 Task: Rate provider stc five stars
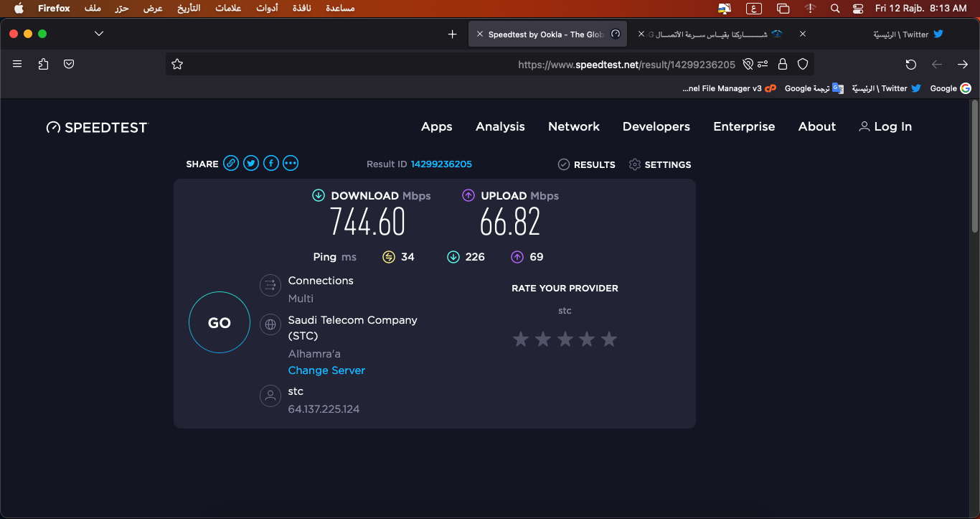click(609, 339)
